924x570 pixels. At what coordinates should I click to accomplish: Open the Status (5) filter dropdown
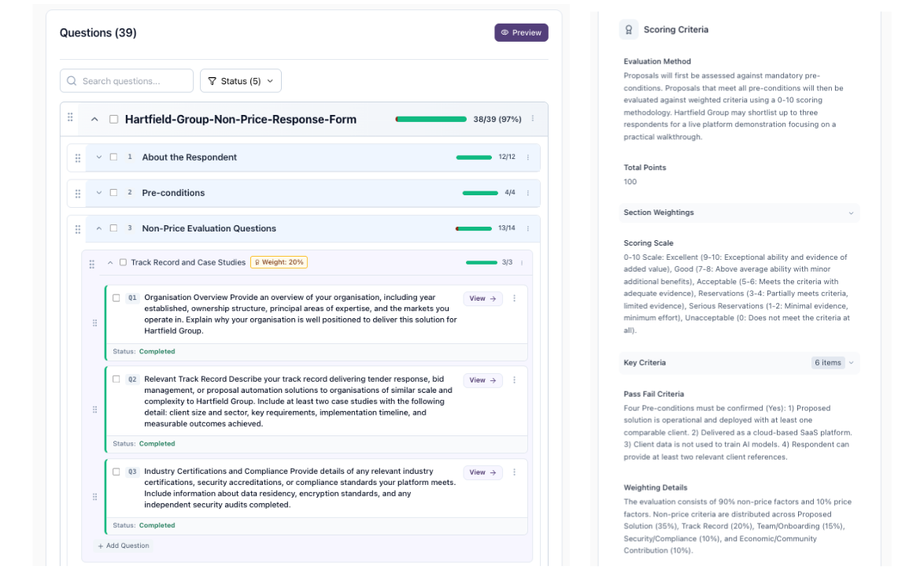pyautogui.click(x=240, y=81)
